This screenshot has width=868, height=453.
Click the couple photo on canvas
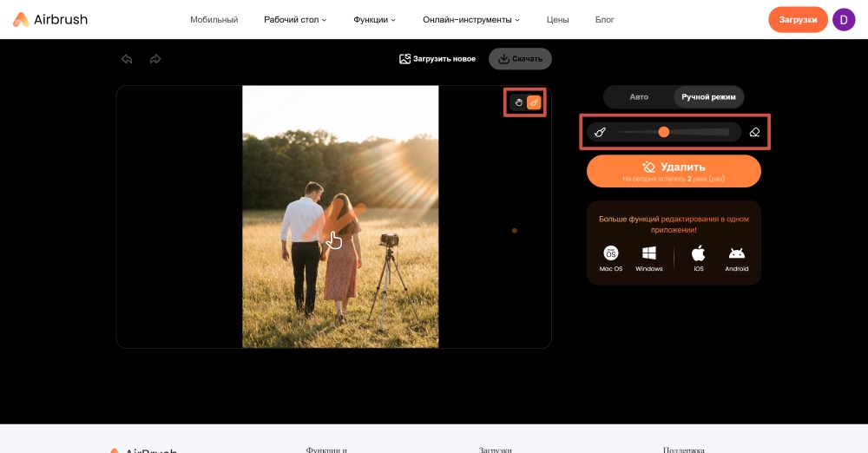[x=340, y=217]
